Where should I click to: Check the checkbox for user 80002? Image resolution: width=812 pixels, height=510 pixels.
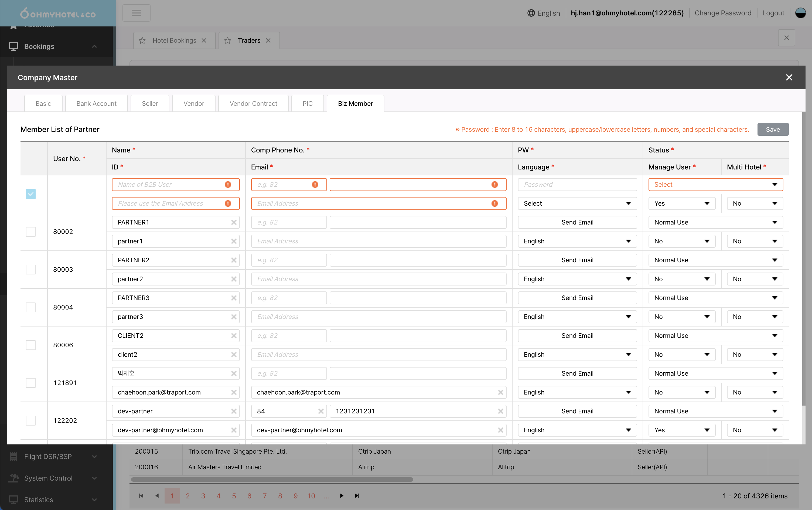click(x=31, y=232)
